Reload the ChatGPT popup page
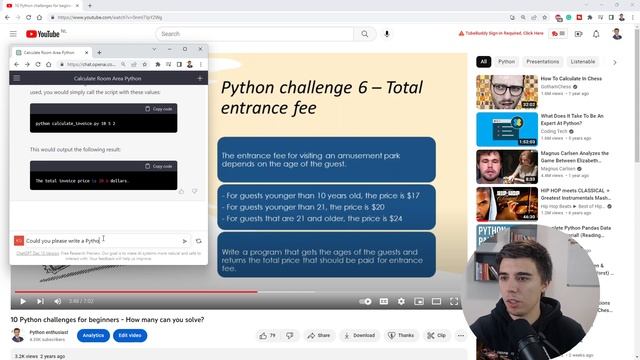This screenshot has height=360, width=640. (38, 64)
